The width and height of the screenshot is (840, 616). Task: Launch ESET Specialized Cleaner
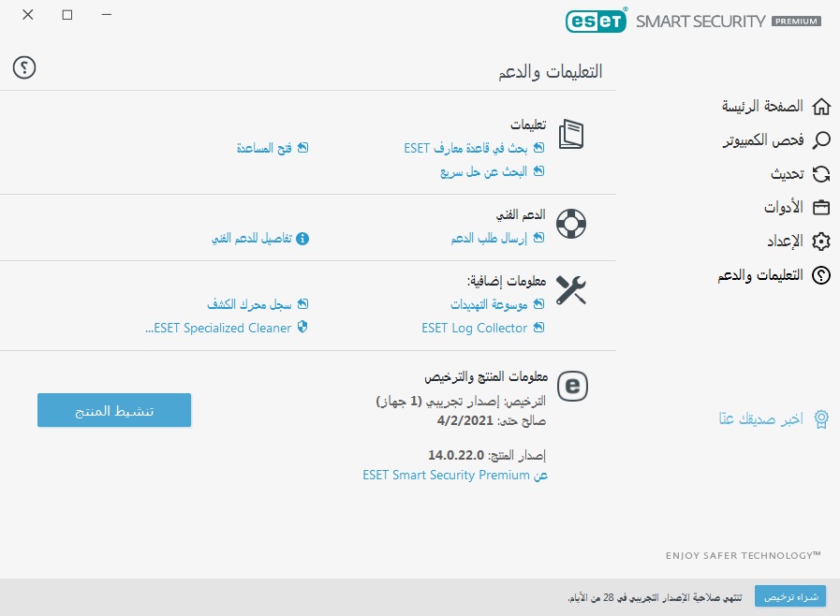(226, 328)
